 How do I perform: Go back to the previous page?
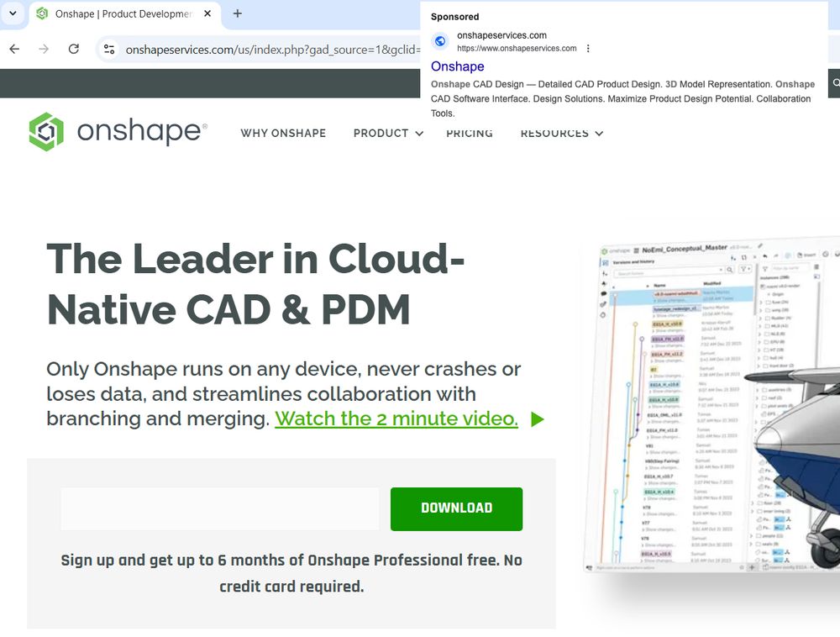14,50
